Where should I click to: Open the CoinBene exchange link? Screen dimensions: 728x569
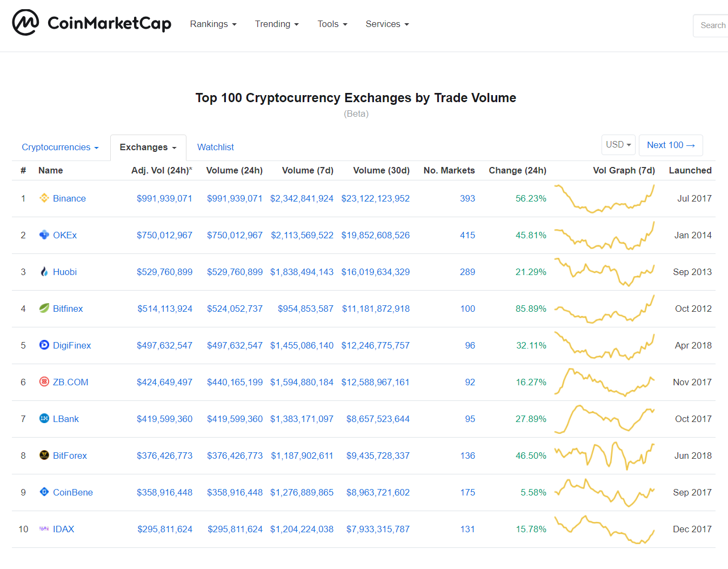[73, 492]
